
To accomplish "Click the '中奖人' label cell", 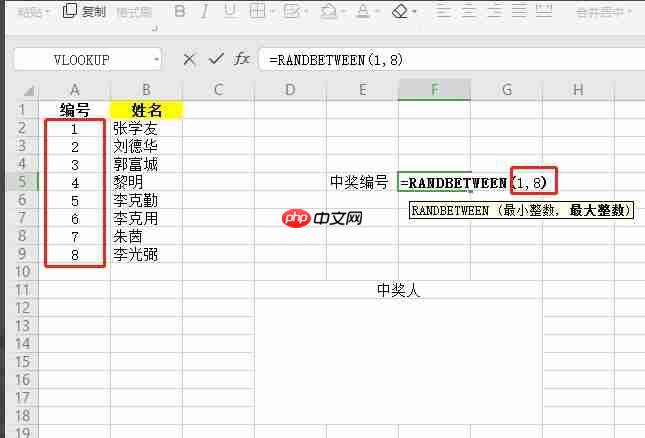I will tap(398, 290).
